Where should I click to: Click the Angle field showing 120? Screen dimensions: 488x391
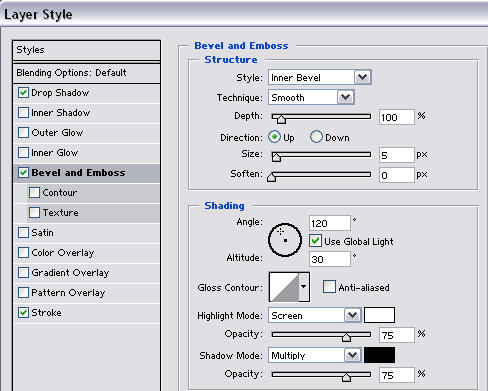click(x=330, y=223)
